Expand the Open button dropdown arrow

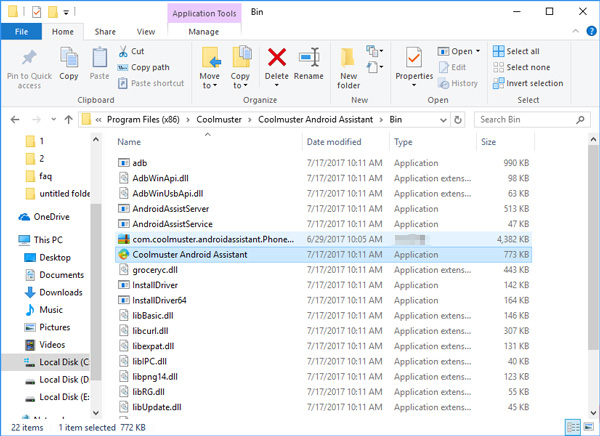[478, 51]
